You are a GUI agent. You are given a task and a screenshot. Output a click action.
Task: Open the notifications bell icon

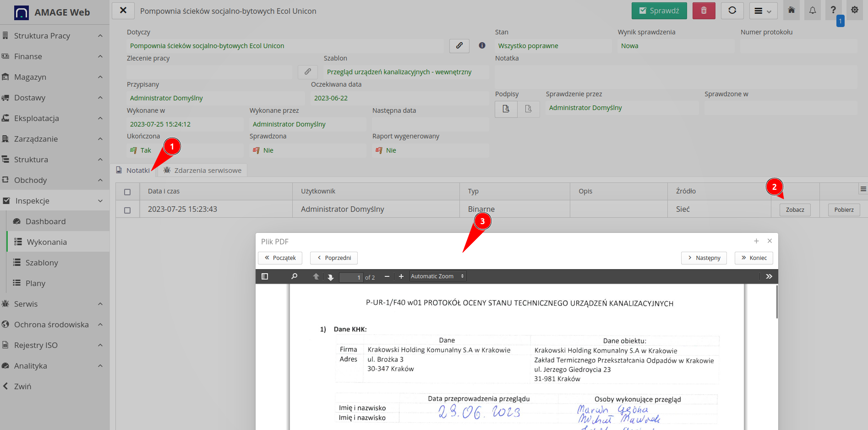812,11
